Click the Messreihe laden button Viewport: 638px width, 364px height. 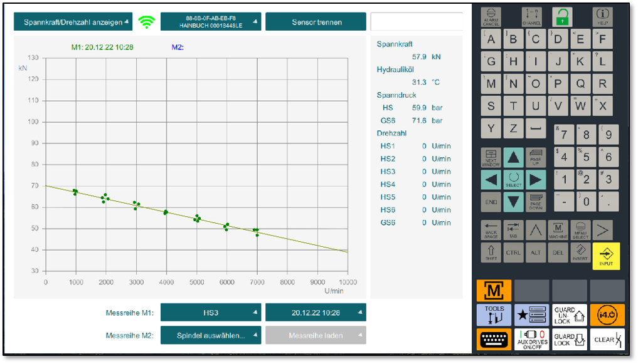tap(316, 335)
